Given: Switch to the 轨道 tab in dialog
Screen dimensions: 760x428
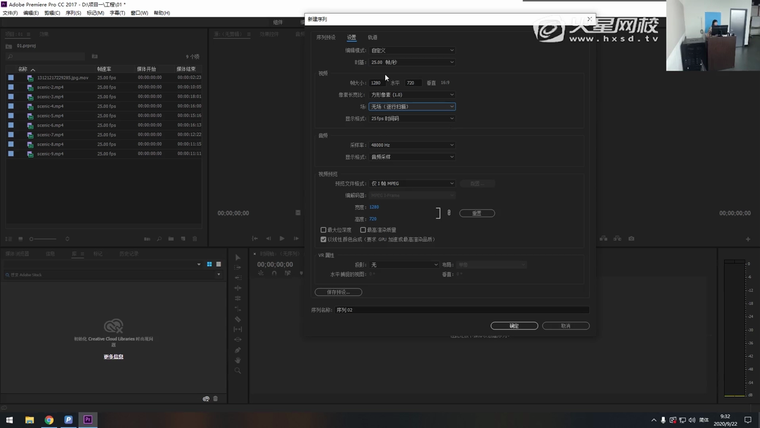Looking at the screenshot, I should [x=373, y=37].
